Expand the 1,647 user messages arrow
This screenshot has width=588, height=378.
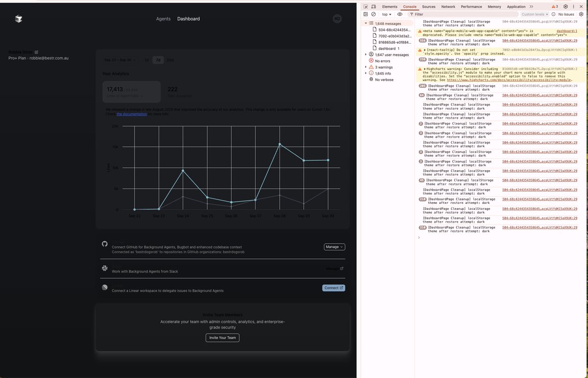(366, 55)
